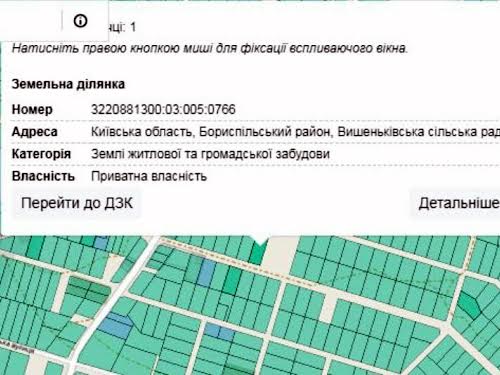This screenshot has height=375, width=500.
Task: Click the 'Земельна ділянка' heading
Action: tap(68, 84)
